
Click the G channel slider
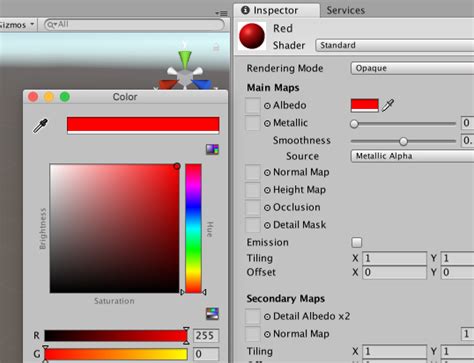116,354
